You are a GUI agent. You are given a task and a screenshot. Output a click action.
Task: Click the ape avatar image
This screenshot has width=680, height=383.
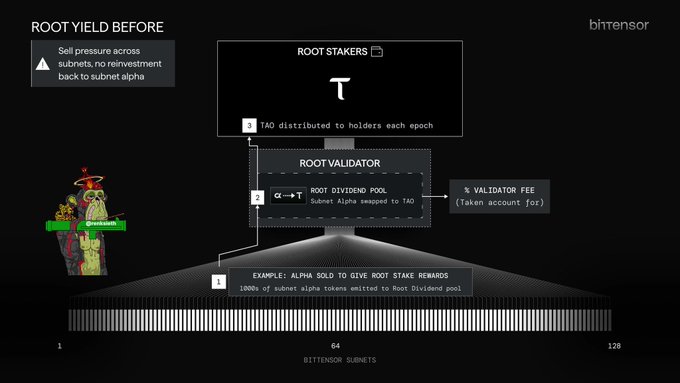pyautogui.click(x=86, y=221)
